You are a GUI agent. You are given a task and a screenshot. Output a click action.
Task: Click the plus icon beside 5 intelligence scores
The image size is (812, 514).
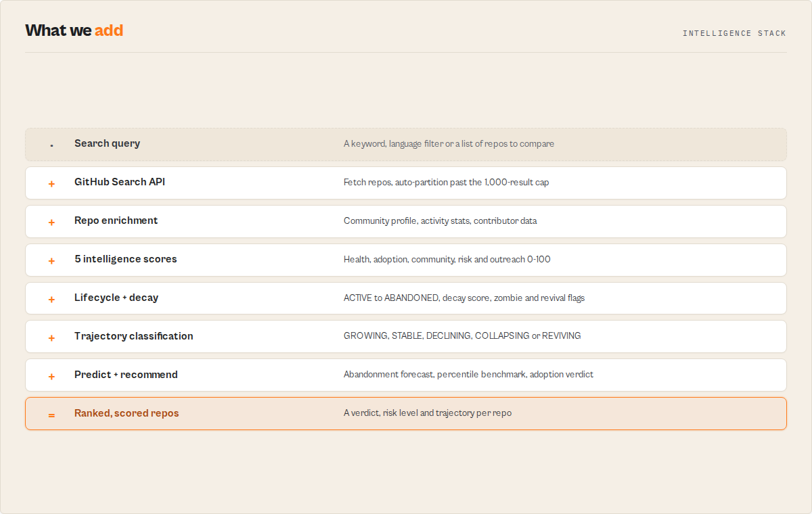click(x=51, y=261)
